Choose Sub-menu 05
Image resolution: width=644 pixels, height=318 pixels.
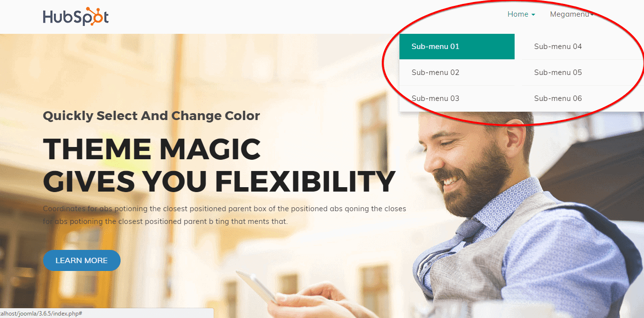tap(582, 73)
